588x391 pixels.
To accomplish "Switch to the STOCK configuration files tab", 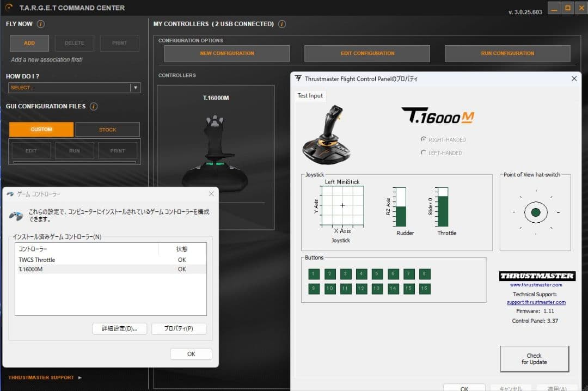I will [107, 129].
